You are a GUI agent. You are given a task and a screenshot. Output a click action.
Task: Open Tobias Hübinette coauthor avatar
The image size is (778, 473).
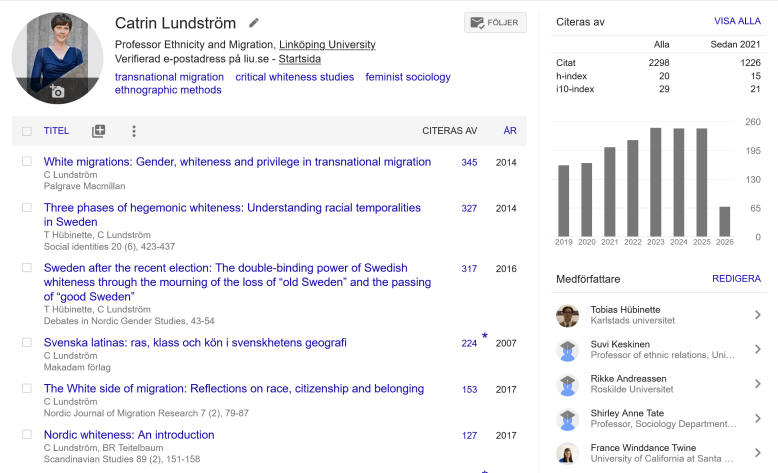pyautogui.click(x=568, y=315)
